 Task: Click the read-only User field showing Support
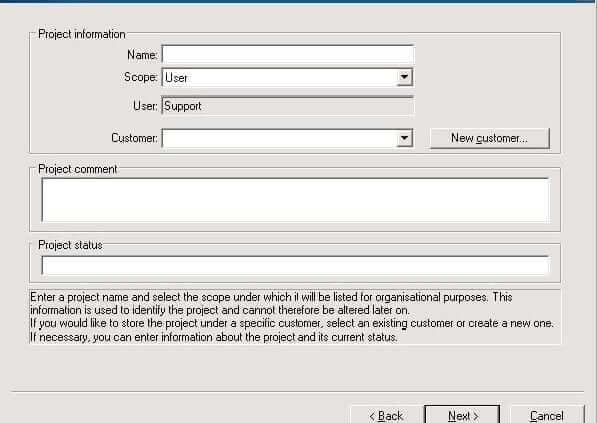288,106
